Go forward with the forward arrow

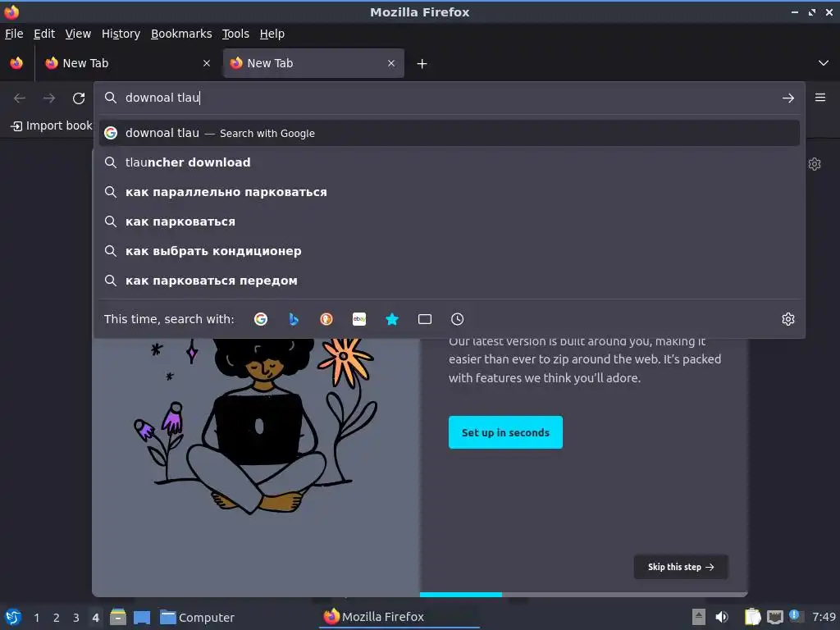(x=49, y=98)
